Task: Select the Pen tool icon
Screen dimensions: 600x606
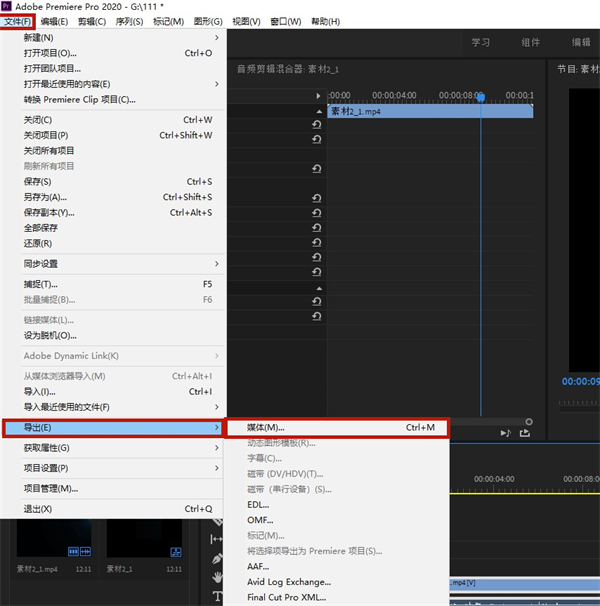Action: (217, 558)
